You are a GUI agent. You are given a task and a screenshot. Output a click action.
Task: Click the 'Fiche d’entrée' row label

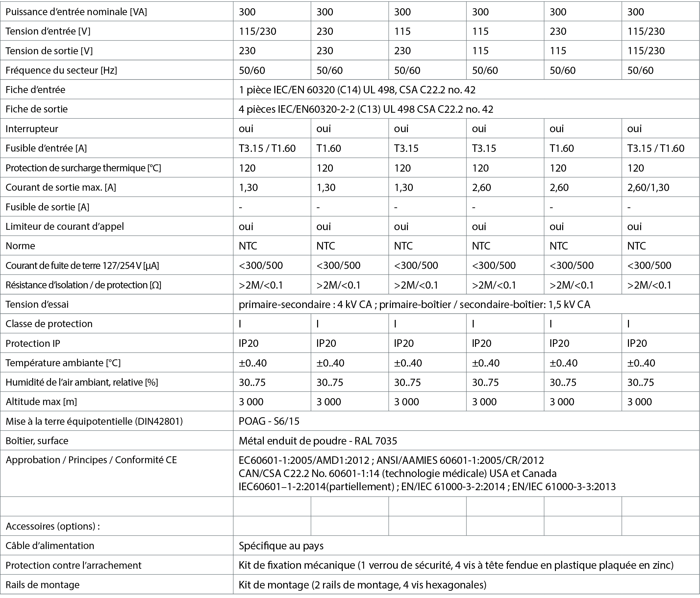(x=36, y=90)
